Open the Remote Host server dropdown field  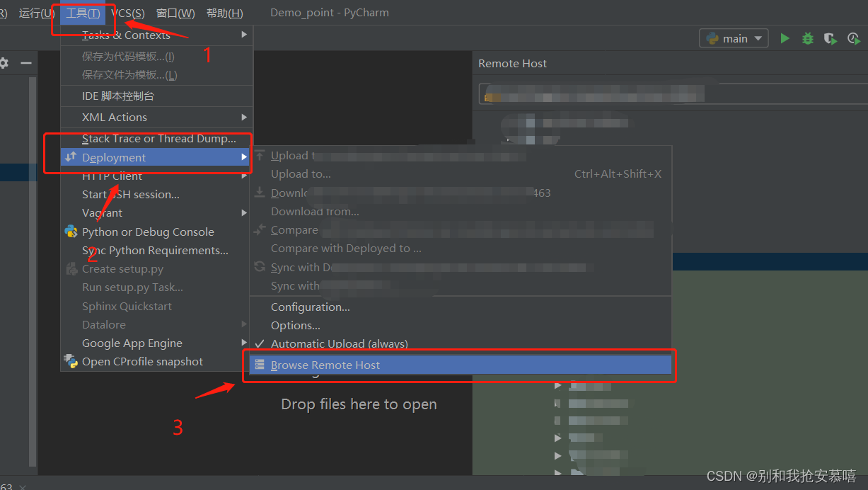point(672,93)
